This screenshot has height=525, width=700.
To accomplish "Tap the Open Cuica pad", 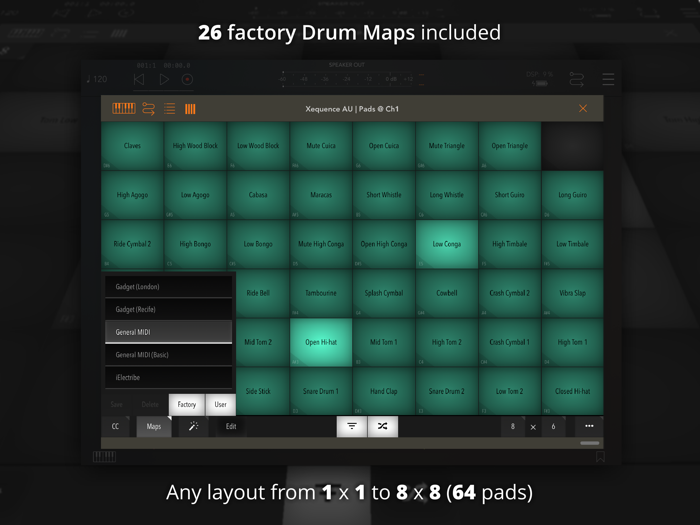I will (384, 146).
